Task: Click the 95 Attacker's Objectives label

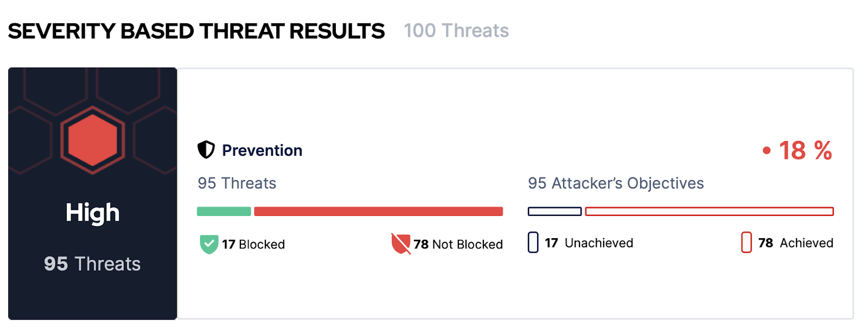Action: click(x=616, y=183)
